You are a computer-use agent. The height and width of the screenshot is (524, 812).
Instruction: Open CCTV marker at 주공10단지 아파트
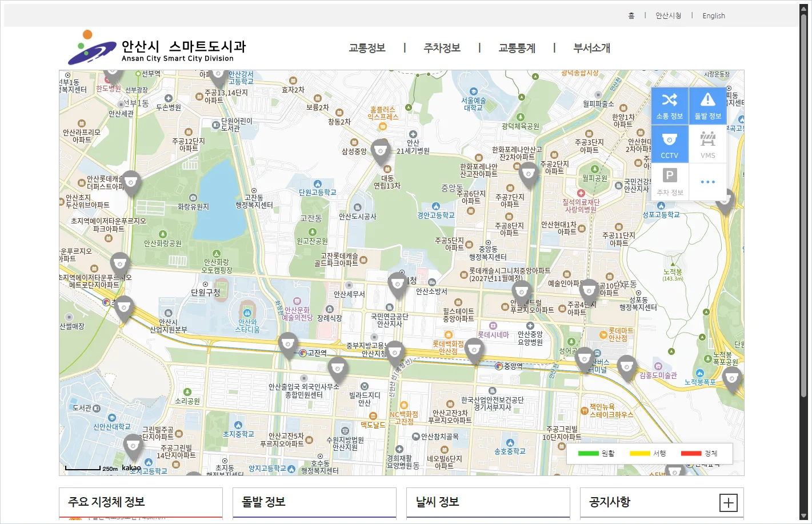click(589, 293)
